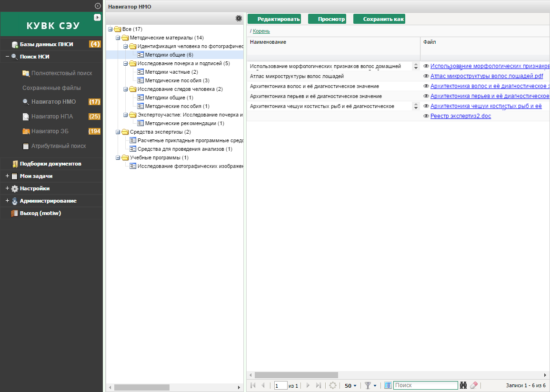
Task: Collapse the left sidebar with arrow icon
Action: click(98, 6)
